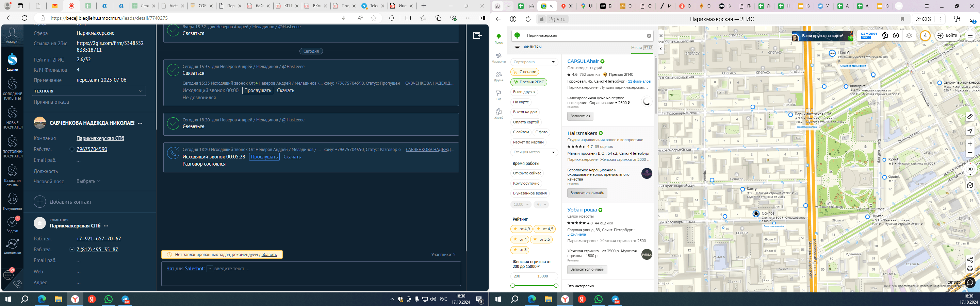The image size is (980, 306).
Task: Enable the 'Открыто сейчас' filter
Action: click(527, 173)
